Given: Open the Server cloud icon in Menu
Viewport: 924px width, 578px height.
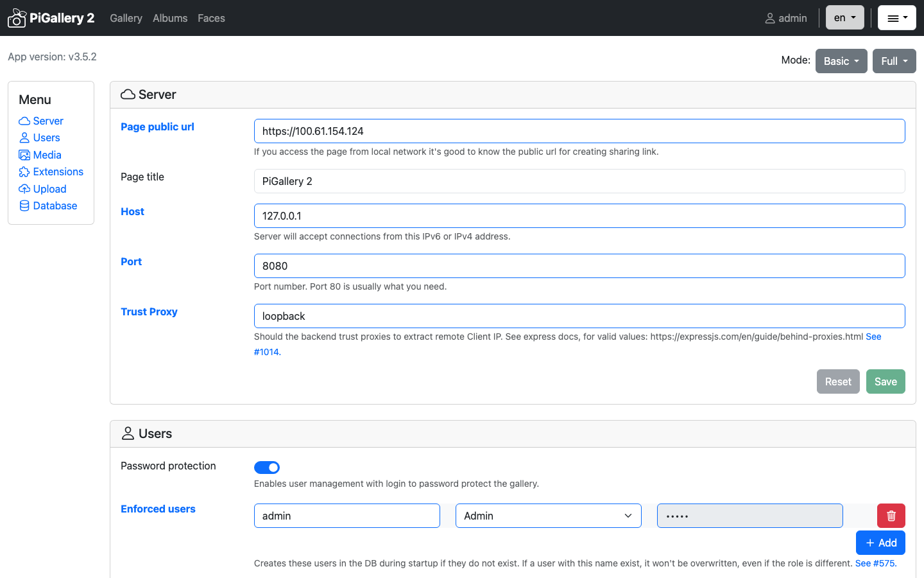Looking at the screenshot, I should tap(24, 121).
